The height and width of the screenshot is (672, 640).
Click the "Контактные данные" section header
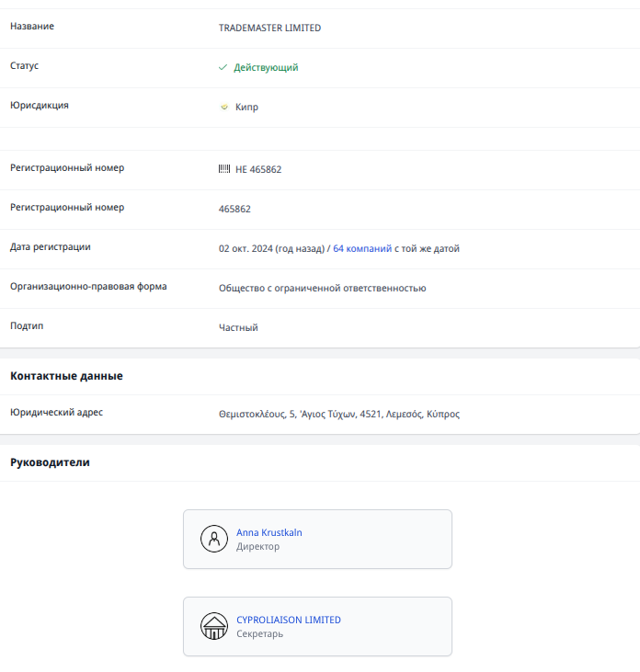(66, 375)
